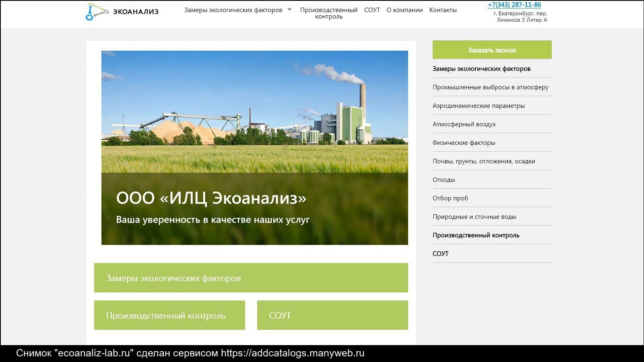Expand the Замеры экологических факторов menu chevron
The image size is (644, 362).
(x=289, y=9)
